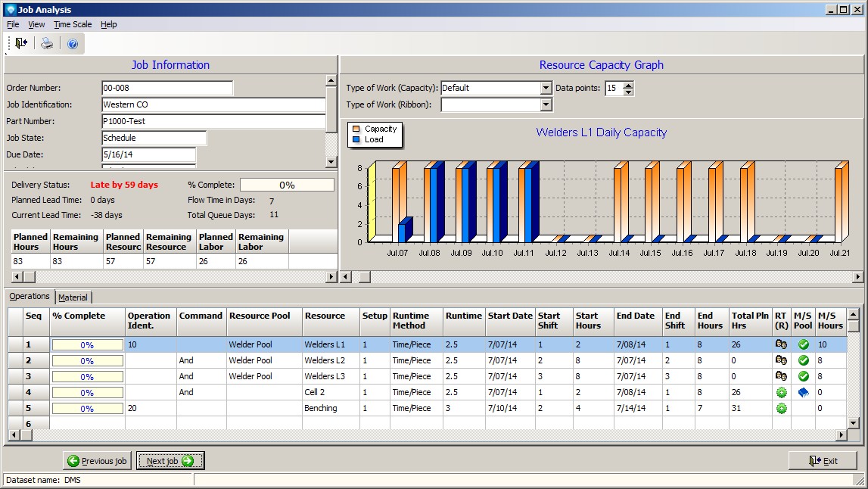The width and height of the screenshot is (868, 489).
Task: Click the Previous job button
Action: [97, 461]
